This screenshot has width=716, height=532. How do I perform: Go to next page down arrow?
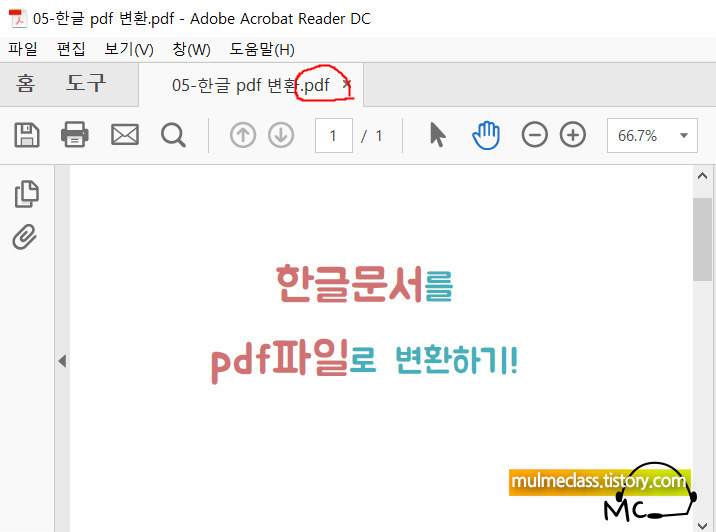click(x=281, y=135)
